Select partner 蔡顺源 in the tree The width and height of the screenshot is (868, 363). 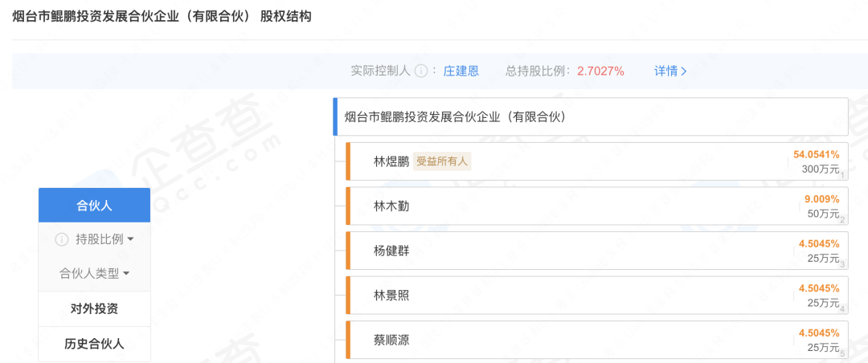coord(391,341)
